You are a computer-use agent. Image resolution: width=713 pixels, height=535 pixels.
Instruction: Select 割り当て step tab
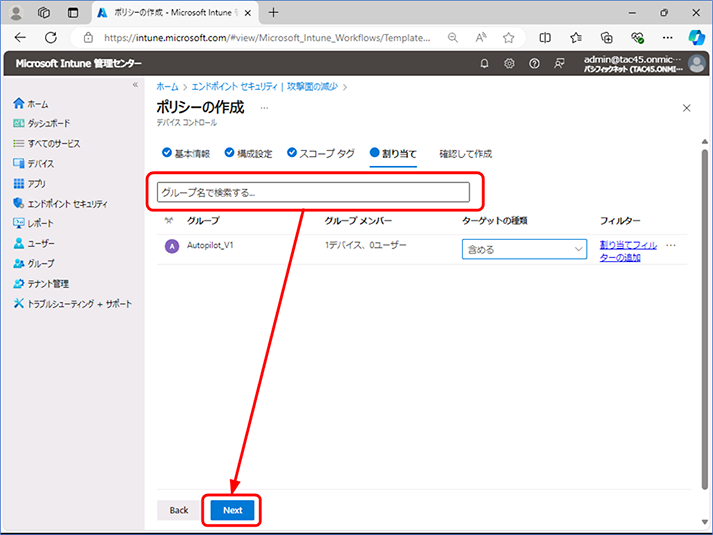click(393, 154)
